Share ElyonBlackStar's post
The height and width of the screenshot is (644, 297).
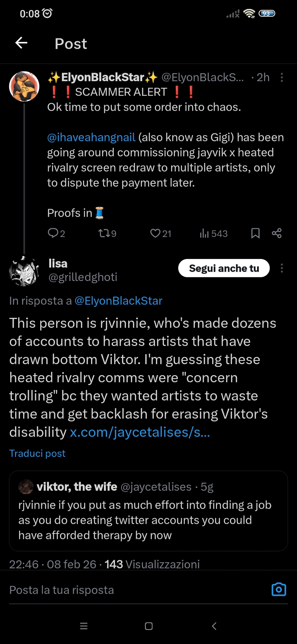coord(277,233)
